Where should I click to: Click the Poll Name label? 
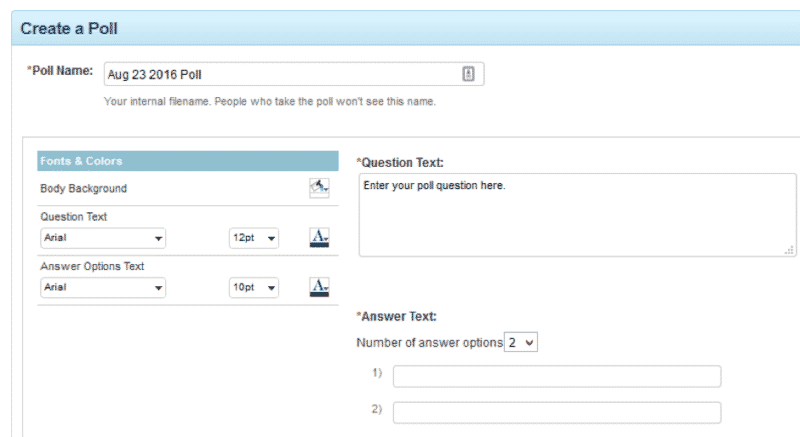pyautogui.click(x=61, y=71)
